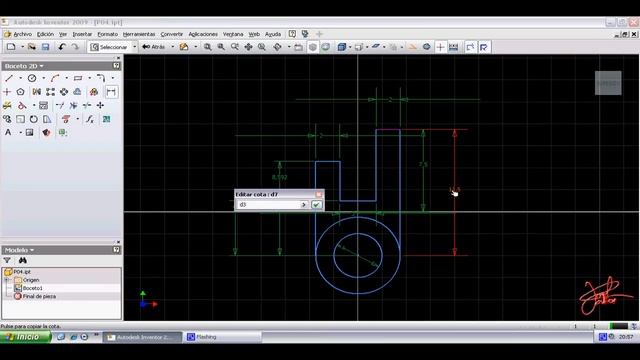
Task: Open the Ayuda menu
Action: tap(273, 34)
